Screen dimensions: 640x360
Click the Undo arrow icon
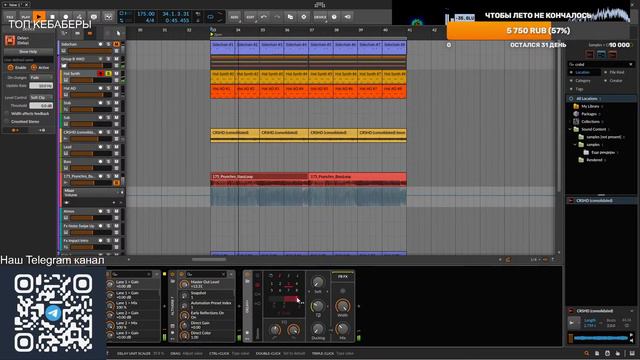(264, 17)
